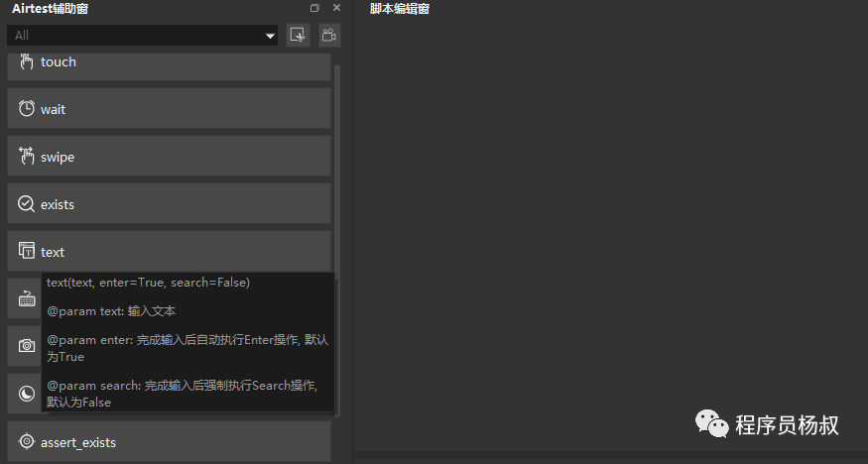Viewport: 868px width, 464px height.
Task: Click the wait clock icon
Action: click(26, 108)
